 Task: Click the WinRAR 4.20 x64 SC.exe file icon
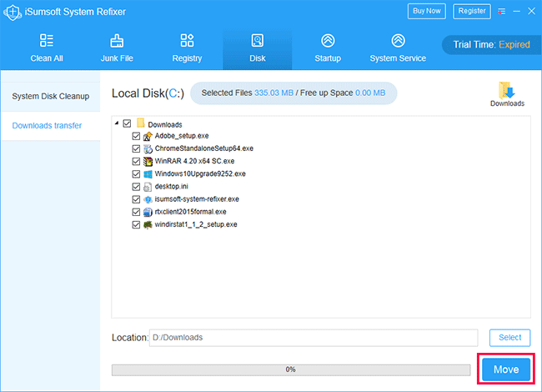coord(148,162)
